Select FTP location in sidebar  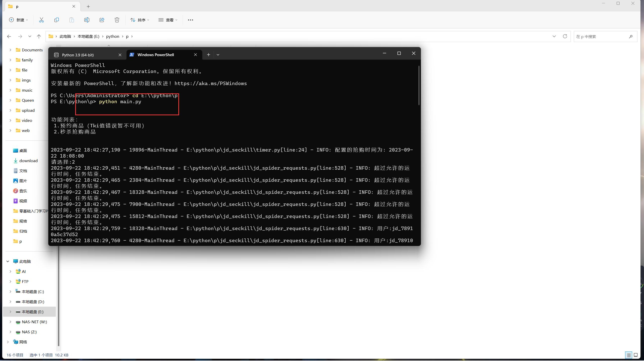25,281
